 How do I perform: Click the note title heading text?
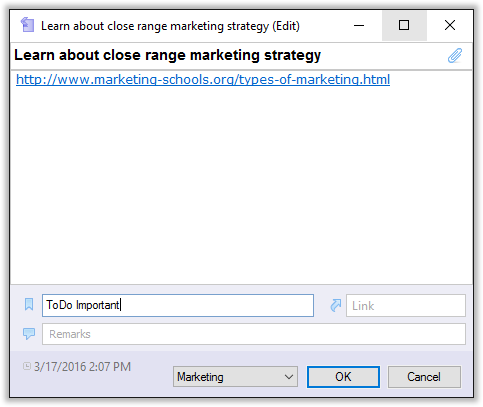(167, 55)
